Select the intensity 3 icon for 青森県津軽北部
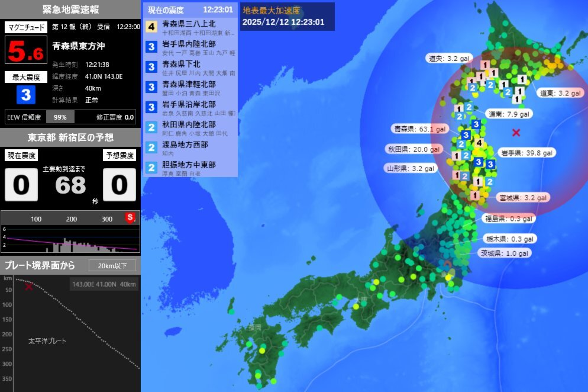The height and width of the screenshot is (392, 588). pyautogui.click(x=150, y=86)
